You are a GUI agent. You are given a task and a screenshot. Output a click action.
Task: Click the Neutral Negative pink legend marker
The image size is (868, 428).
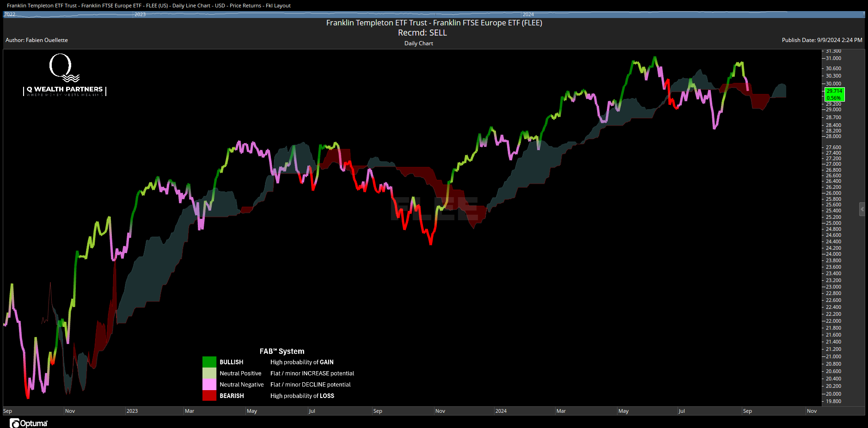tap(209, 384)
